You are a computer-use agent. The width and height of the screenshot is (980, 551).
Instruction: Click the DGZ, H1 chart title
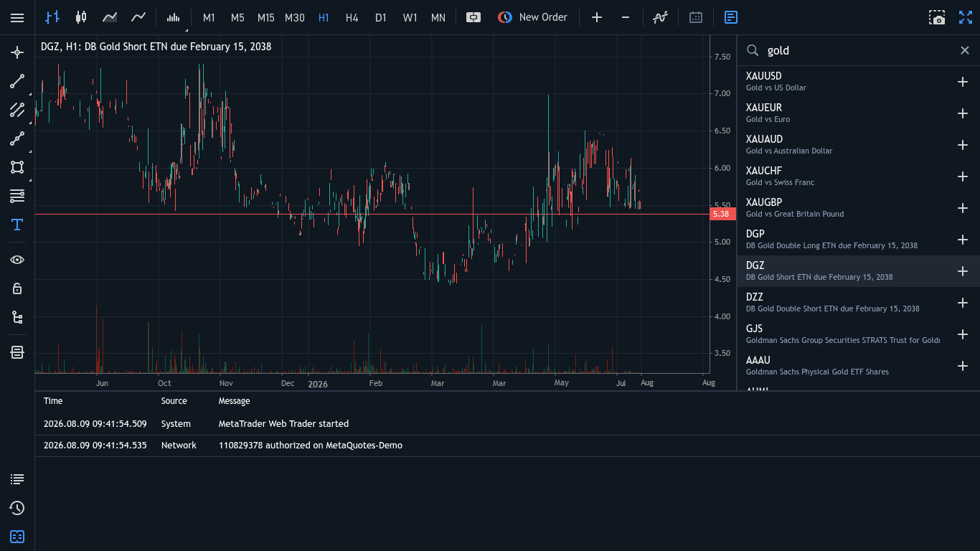pyautogui.click(x=156, y=47)
